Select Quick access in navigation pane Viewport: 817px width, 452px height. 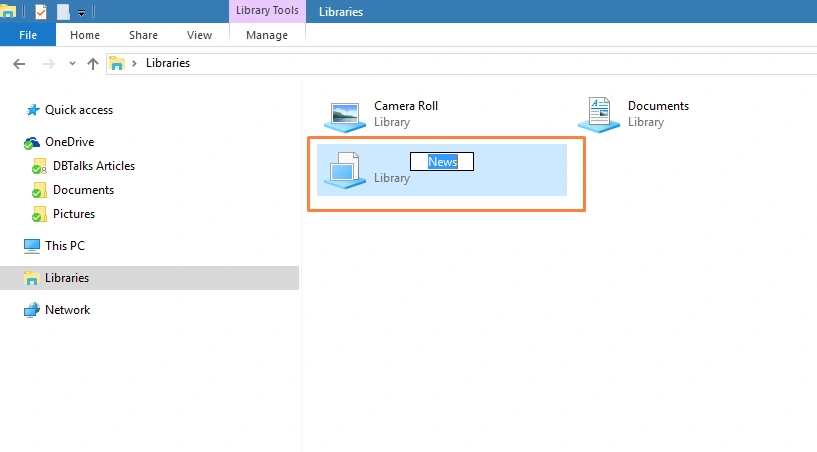coord(79,110)
